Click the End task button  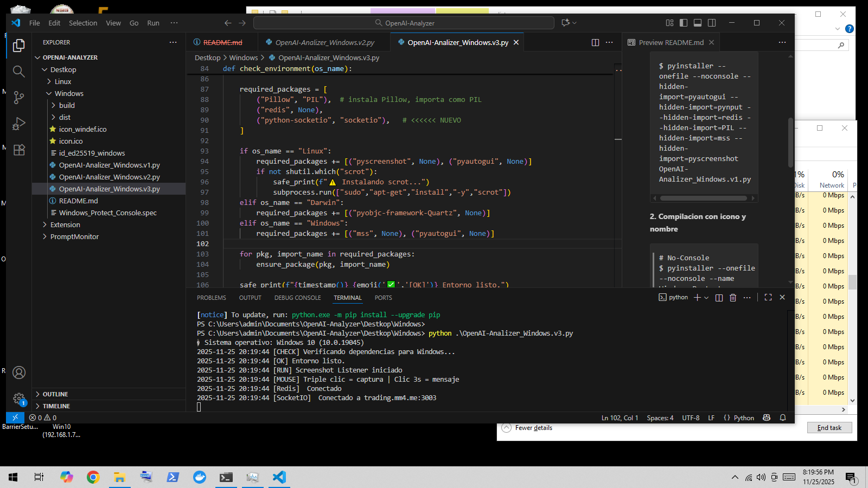point(829,428)
